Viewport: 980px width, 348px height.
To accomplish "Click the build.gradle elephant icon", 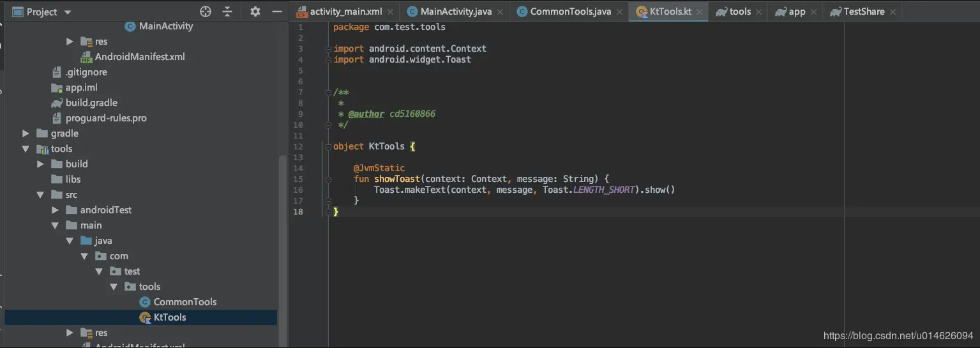I will (56, 103).
